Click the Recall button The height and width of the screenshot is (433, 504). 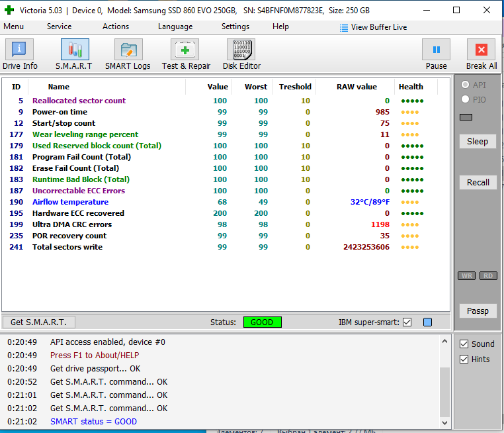478,182
